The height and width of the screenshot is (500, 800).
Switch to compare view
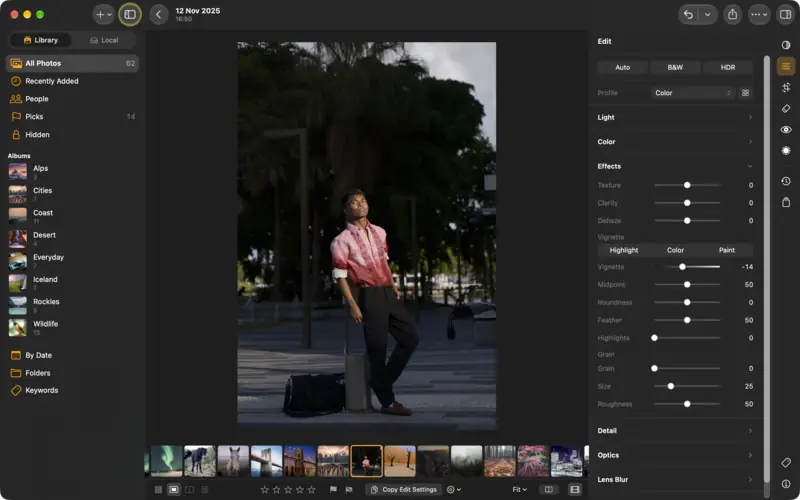[x=189, y=489]
